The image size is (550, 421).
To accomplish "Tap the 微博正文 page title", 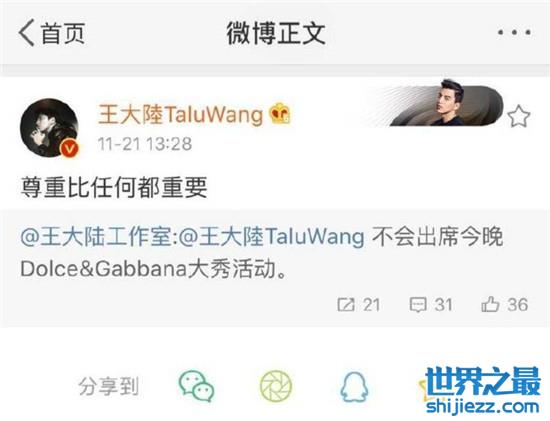I will pyautogui.click(x=276, y=33).
